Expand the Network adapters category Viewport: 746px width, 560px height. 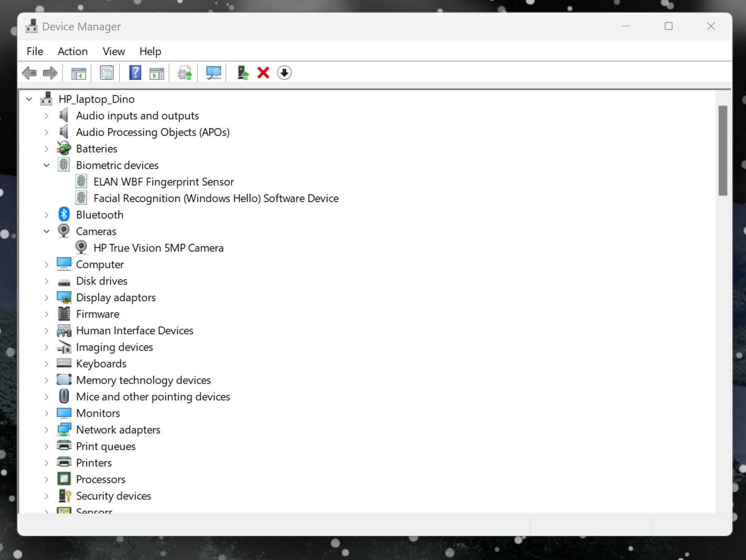click(46, 429)
